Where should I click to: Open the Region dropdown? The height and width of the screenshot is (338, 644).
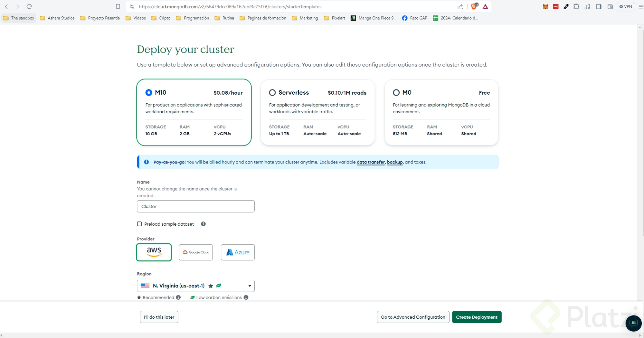pos(196,286)
